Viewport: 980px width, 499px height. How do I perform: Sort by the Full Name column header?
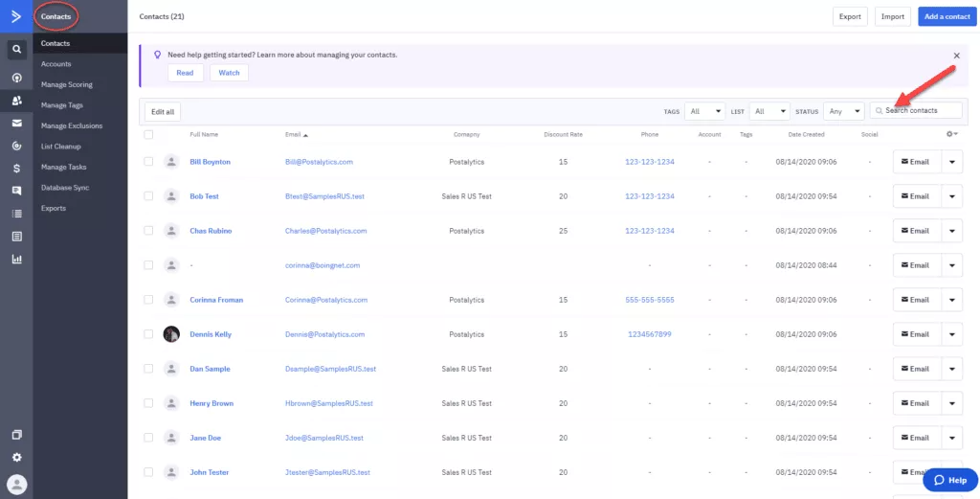(x=204, y=134)
